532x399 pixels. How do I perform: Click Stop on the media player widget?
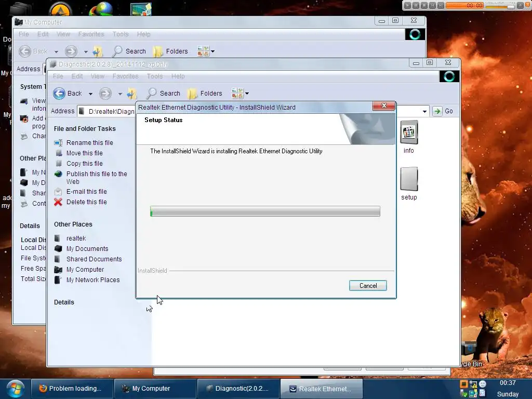point(424,5)
